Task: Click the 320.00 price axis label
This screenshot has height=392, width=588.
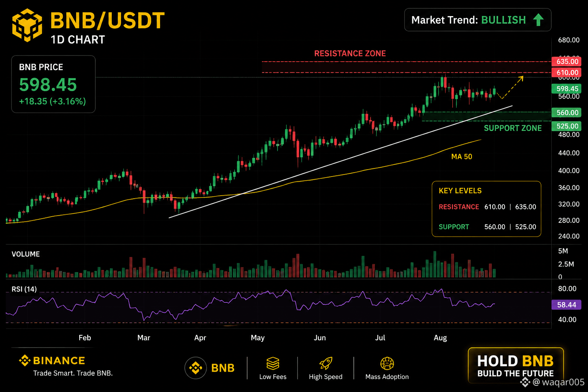Action: tap(569, 204)
